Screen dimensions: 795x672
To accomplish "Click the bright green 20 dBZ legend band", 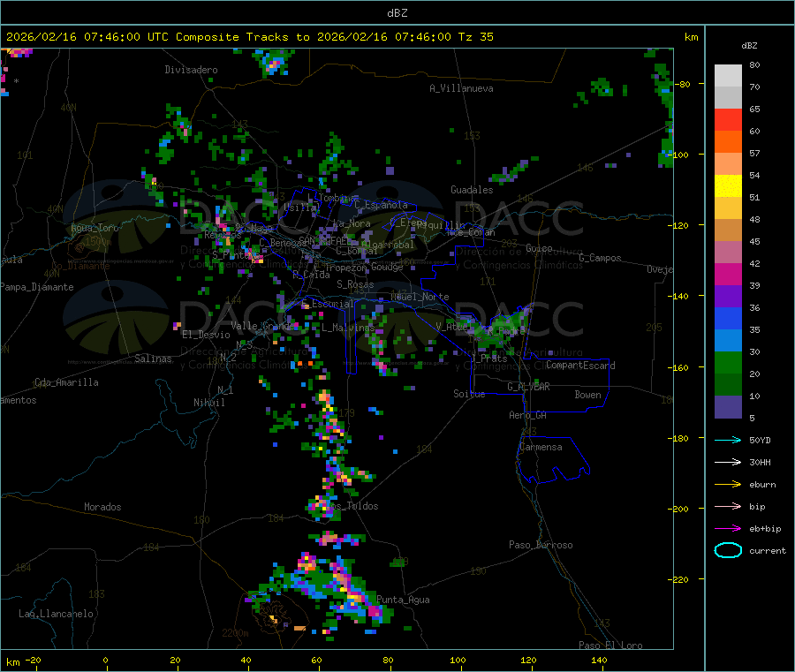I will point(728,362).
